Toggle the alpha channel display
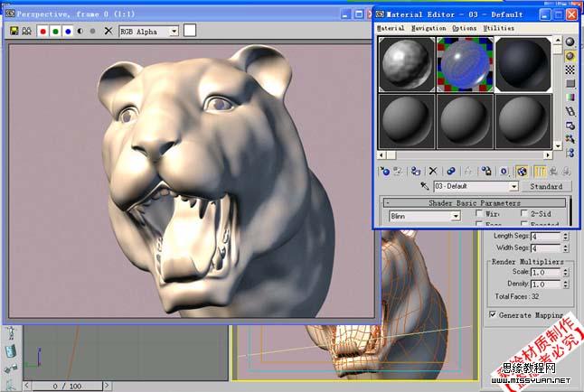Screen dimensions: 584x392 80,32
